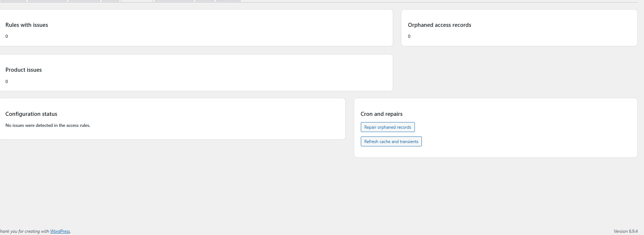Open the WordPress link in the footer
Image resolution: width=644 pixels, height=235 pixels.
[x=60, y=231]
